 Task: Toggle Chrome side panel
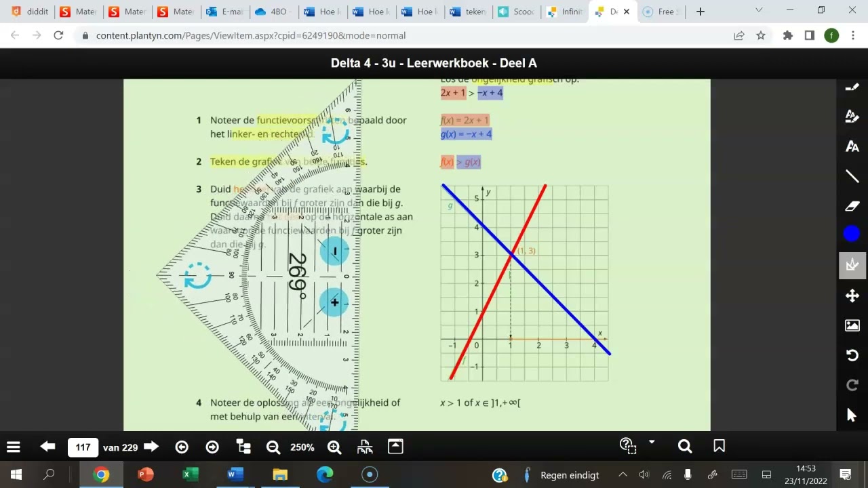coord(809,35)
